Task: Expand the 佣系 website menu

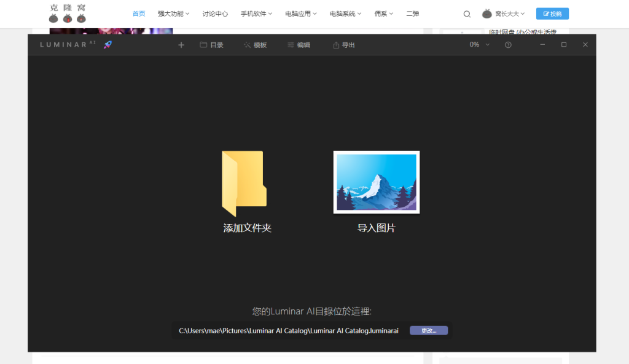Action: [383, 14]
